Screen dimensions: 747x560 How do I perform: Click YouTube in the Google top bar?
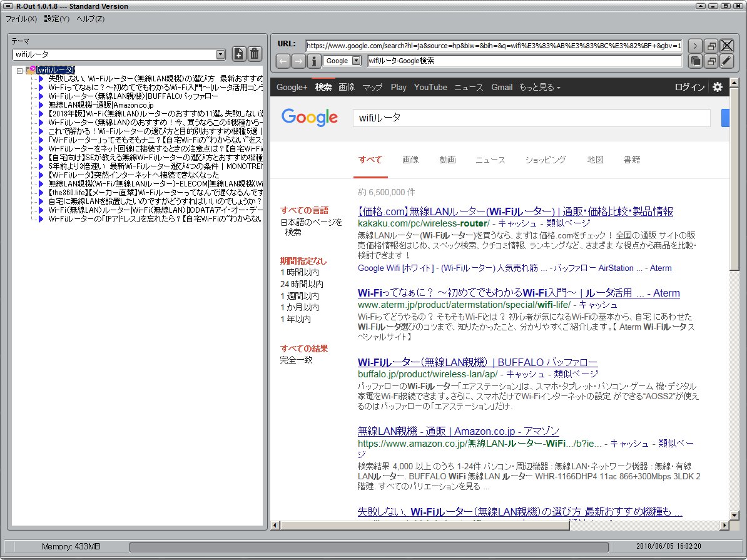430,87
